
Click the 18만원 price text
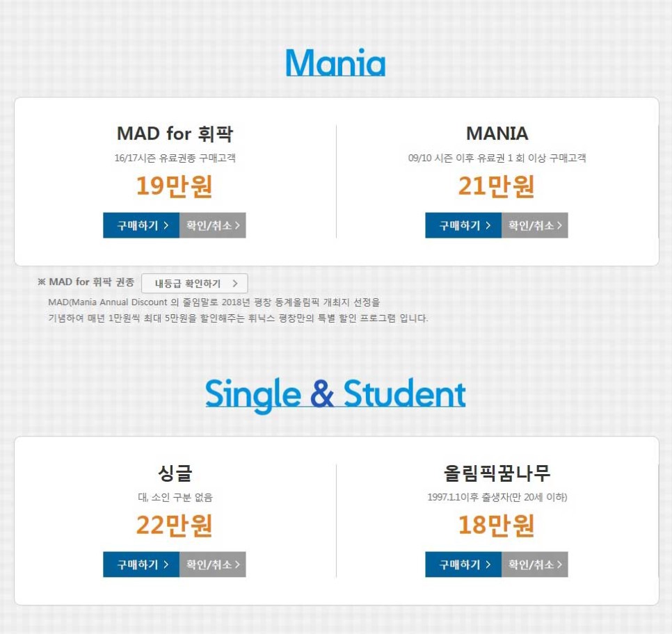[x=496, y=525]
